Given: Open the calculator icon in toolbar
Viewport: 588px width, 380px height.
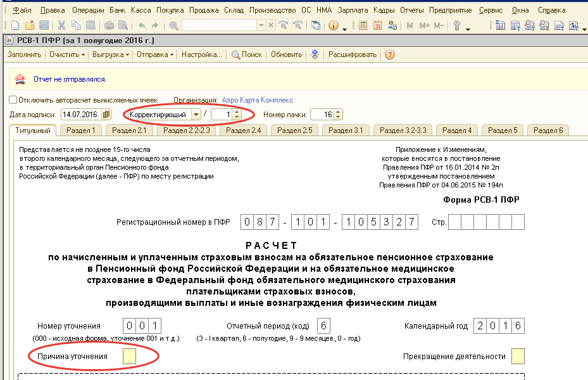Looking at the screenshot, I should pos(363,25).
